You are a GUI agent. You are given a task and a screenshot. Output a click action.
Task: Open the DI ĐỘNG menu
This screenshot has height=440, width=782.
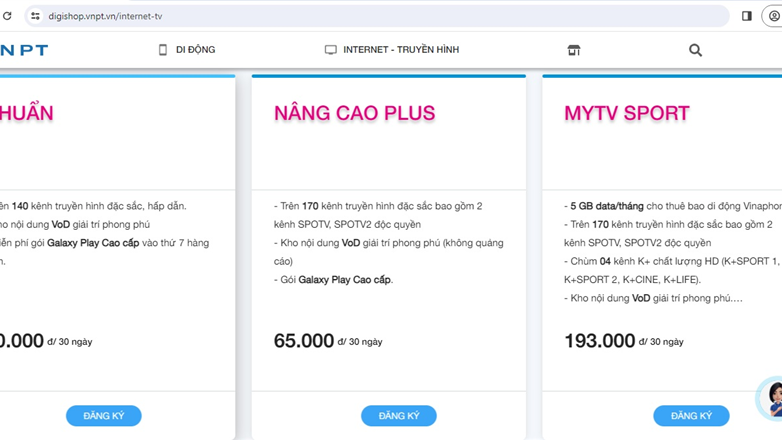point(195,49)
